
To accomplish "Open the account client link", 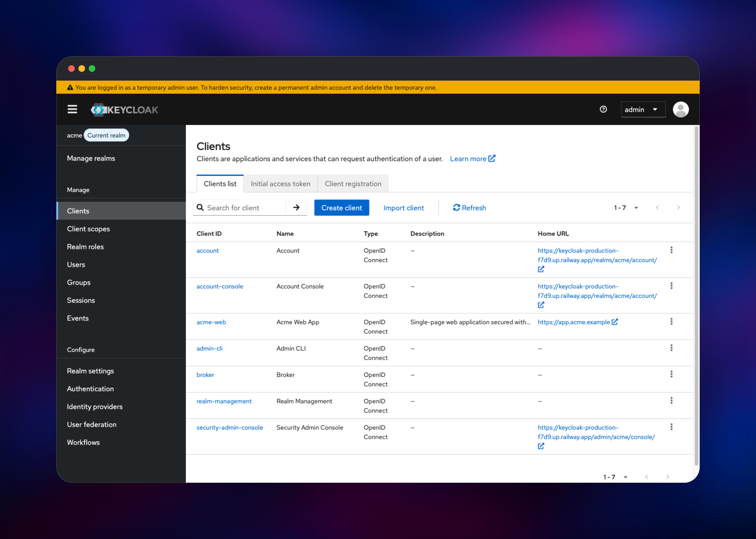I will click(207, 251).
